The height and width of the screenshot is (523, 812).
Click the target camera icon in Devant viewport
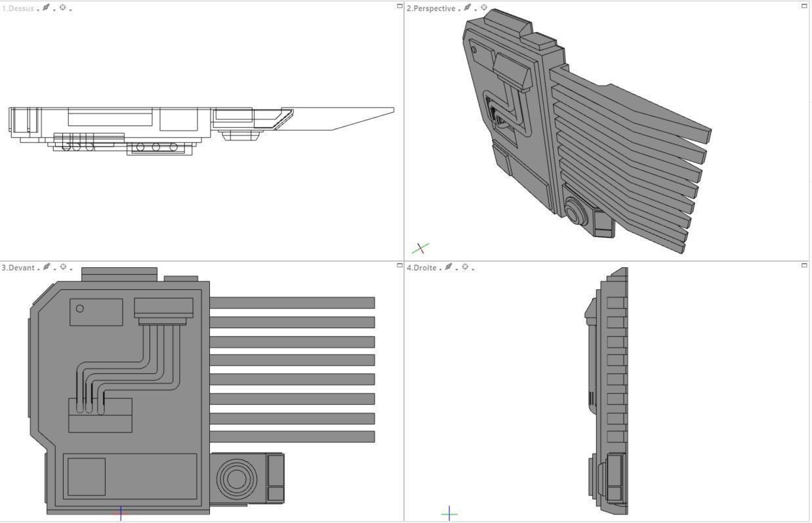click(x=64, y=267)
